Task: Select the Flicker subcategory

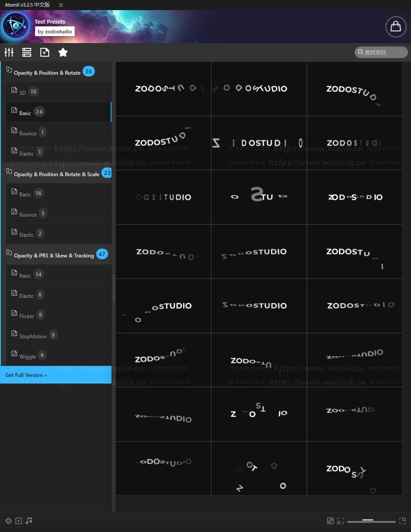Action: (27, 315)
